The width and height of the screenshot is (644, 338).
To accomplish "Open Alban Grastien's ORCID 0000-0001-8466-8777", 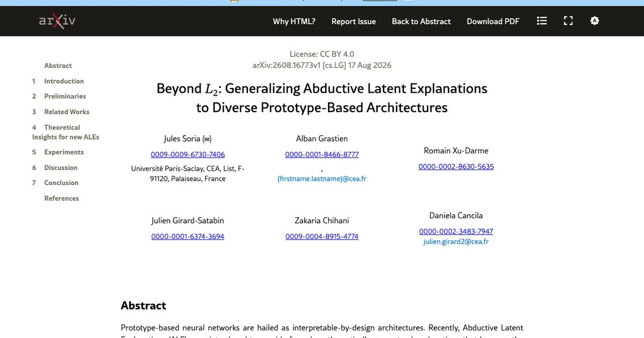I will (x=322, y=155).
